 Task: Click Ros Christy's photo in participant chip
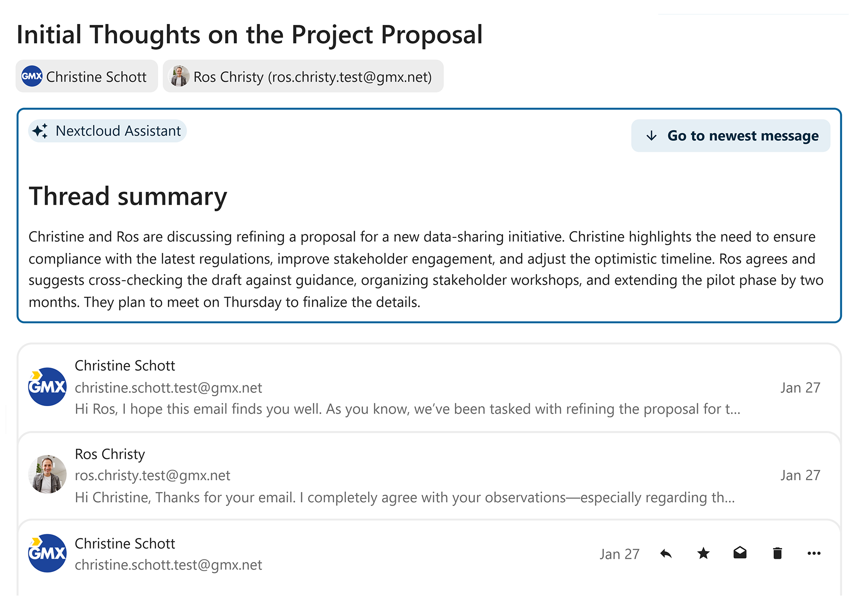click(179, 76)
